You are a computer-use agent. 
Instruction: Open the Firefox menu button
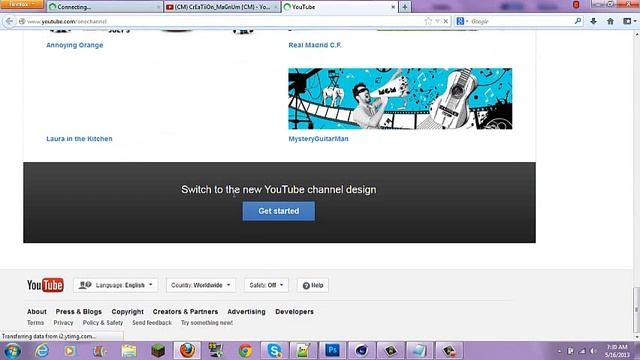[x=22, y=4]
